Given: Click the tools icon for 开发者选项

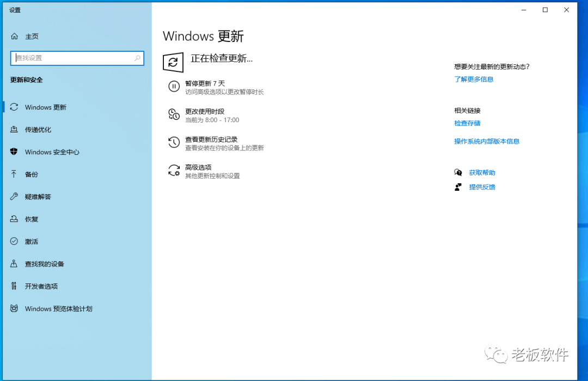Looking at the screenshot, I should (14, 286).
